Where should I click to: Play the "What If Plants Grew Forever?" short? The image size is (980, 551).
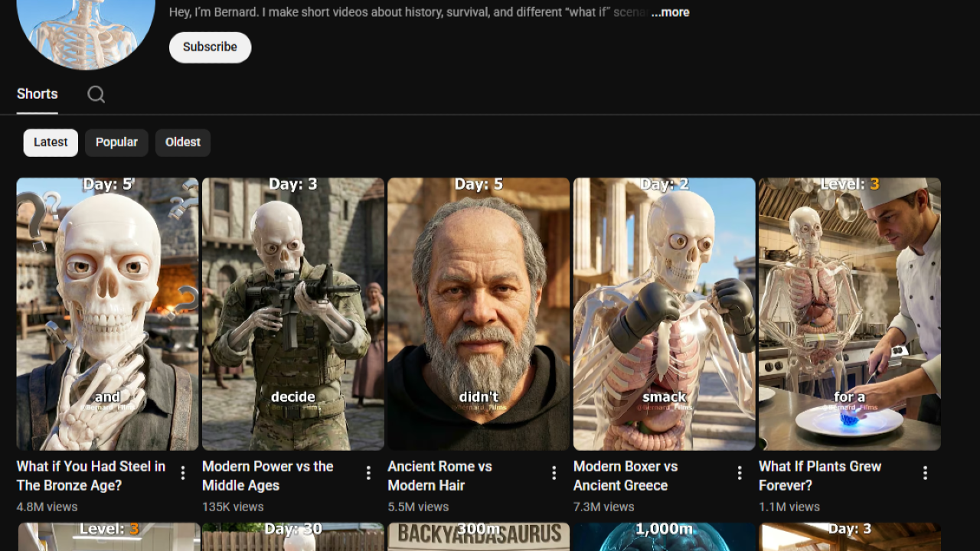[x=848, y=314]
